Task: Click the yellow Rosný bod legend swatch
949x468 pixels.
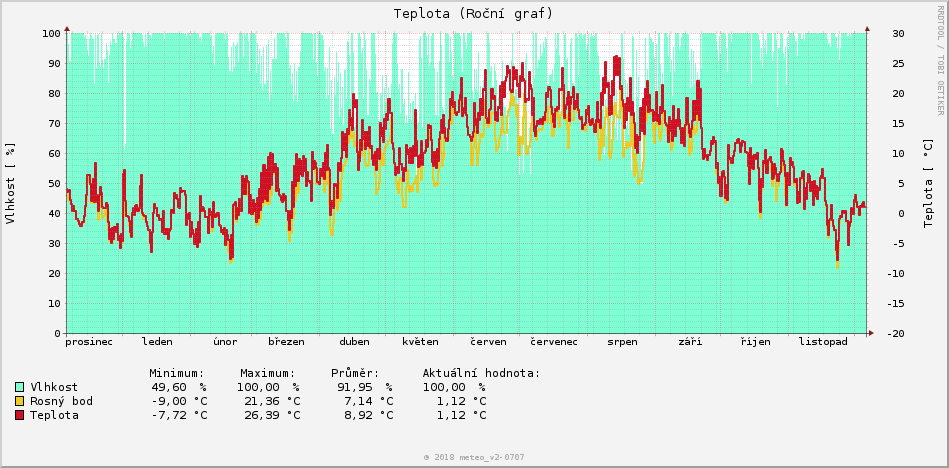Action: click(20, 401)
